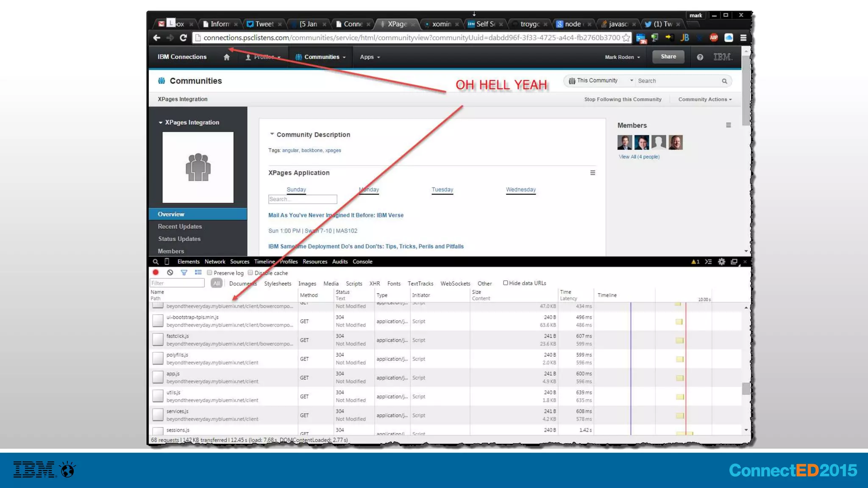Click the DevTools record network log button

156,272
